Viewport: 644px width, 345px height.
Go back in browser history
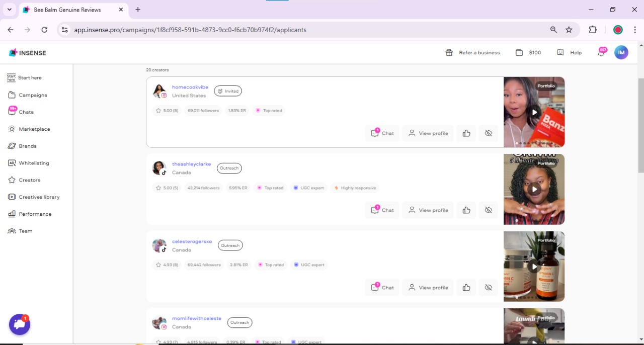click(11, 30)
